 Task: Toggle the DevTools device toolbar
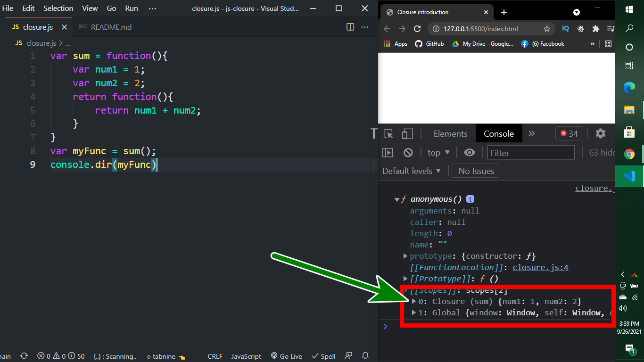[407, 134]
